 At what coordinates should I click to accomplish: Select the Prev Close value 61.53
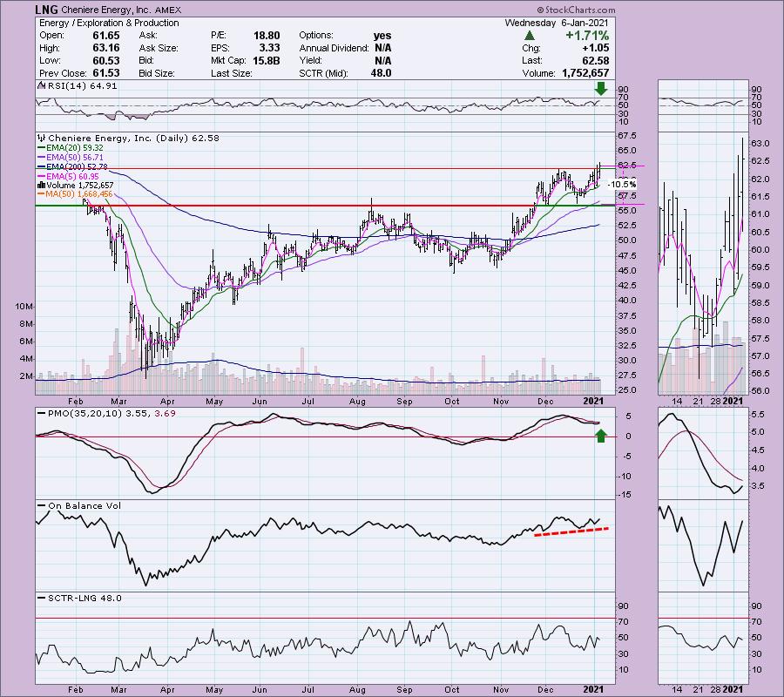click(106, 73)
